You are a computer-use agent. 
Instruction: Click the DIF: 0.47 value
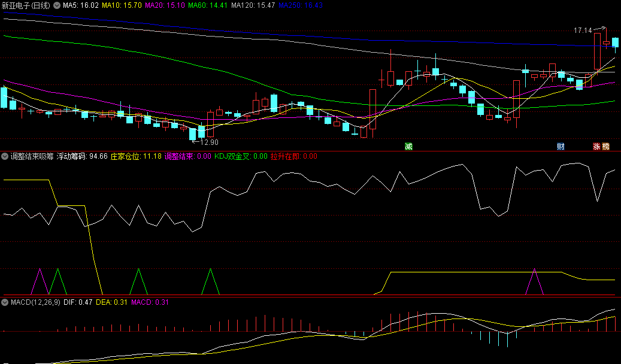[x=78, y=302]
